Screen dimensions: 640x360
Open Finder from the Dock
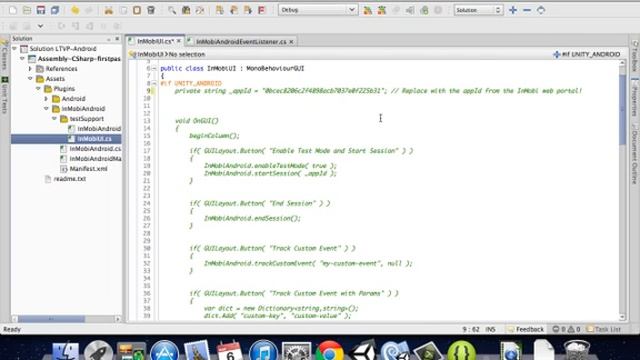point(65,351)
